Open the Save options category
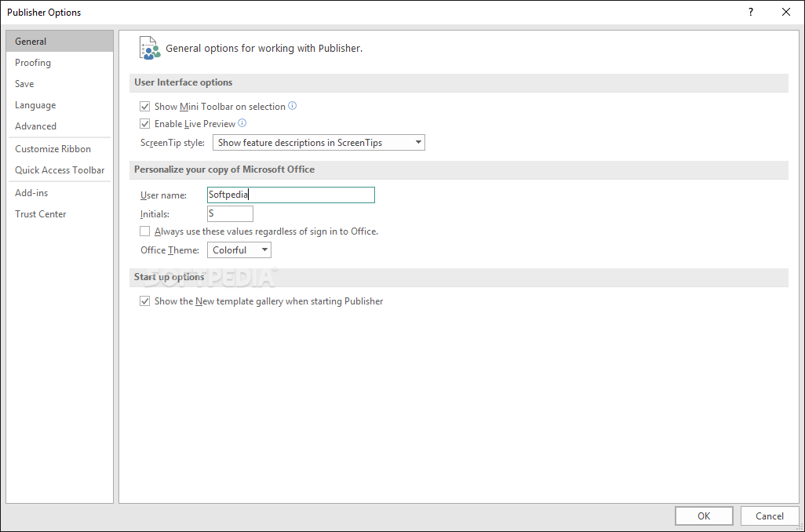The image size is (805, 532). click(60, 84)
